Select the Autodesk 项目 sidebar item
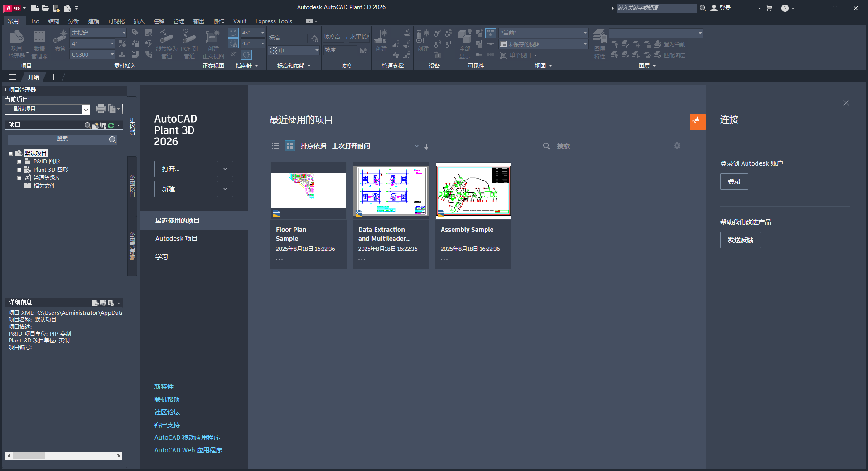 (177, 238)
